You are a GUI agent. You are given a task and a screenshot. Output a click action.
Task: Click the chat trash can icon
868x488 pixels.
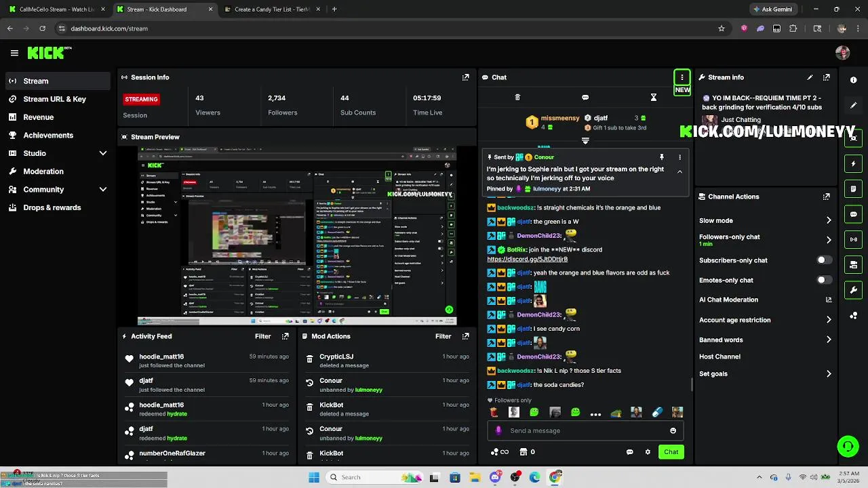pyautogui.click(x=517, y=98)
